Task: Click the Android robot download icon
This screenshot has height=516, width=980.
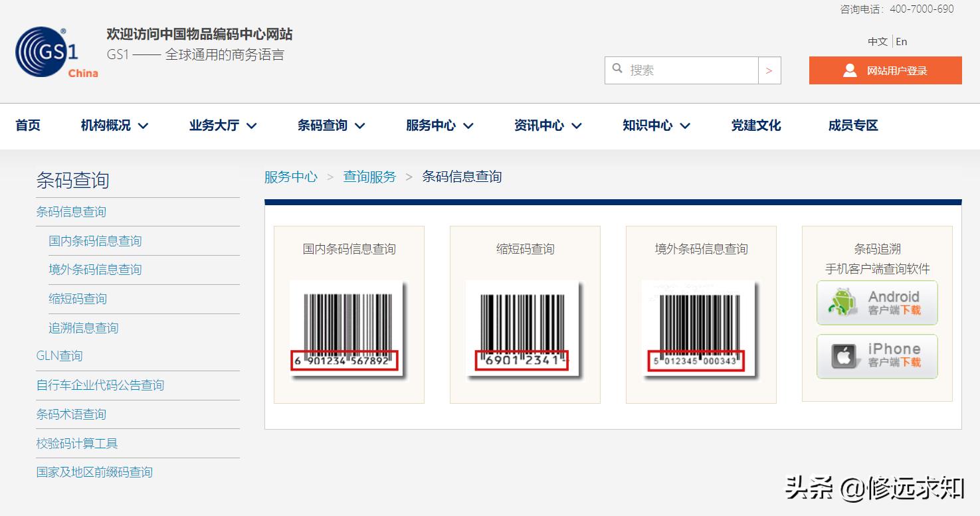Action: [x=842, y=303]
